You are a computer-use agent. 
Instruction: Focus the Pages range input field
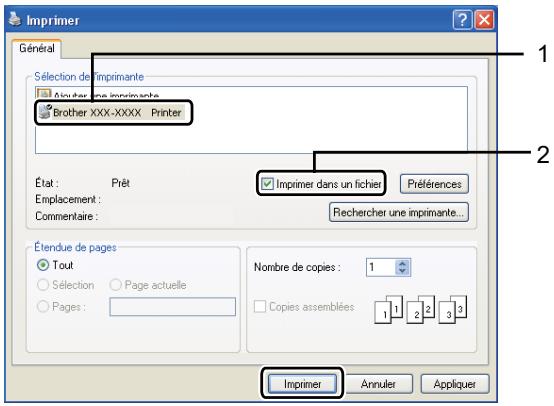(172, 306)
